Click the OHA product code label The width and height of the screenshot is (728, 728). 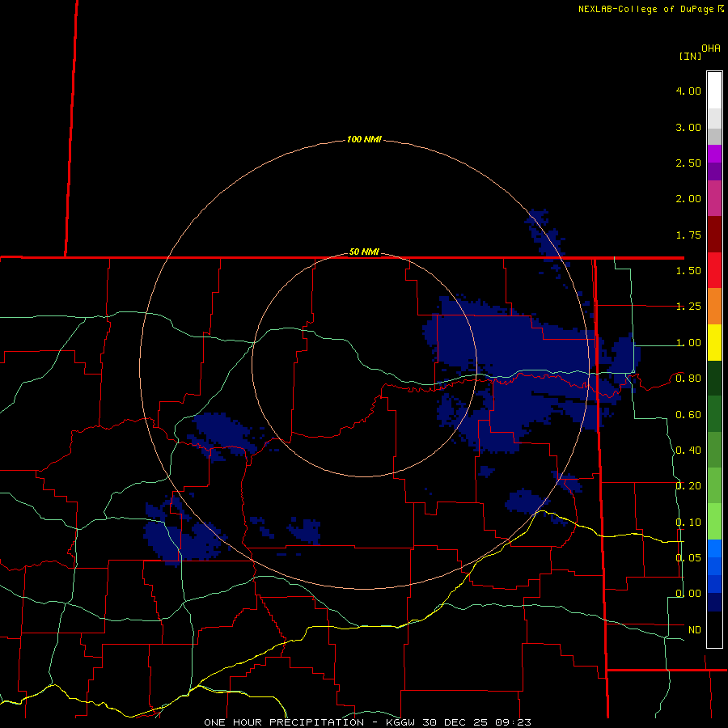pos(711,49)
